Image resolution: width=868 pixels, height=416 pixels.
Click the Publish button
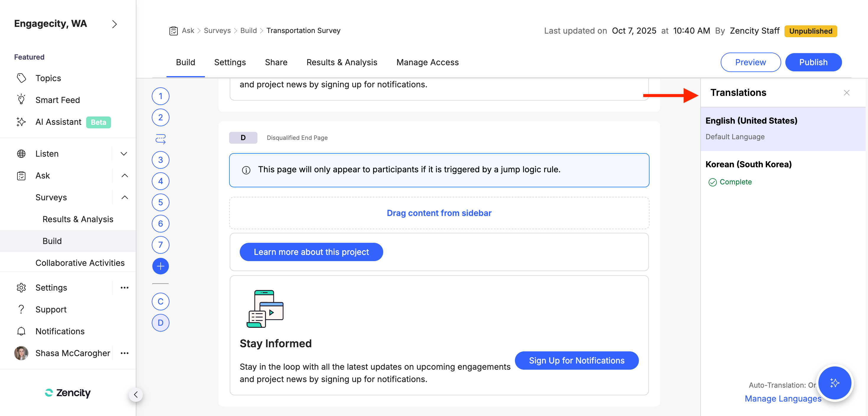coord(813,62)
